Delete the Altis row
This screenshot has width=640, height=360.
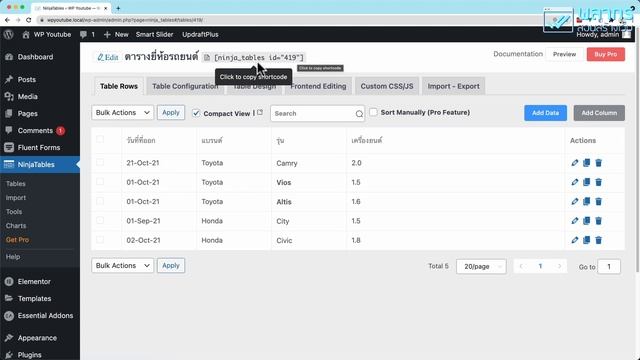(x=598, y=201)
